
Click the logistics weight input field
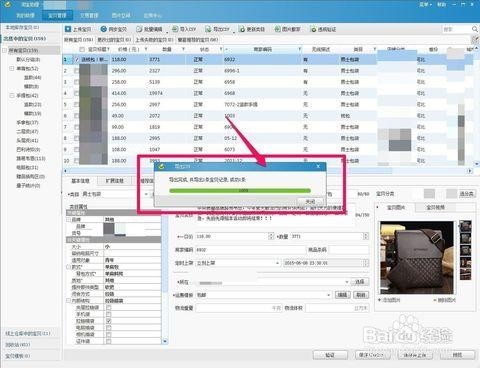(x=239, y=308)
